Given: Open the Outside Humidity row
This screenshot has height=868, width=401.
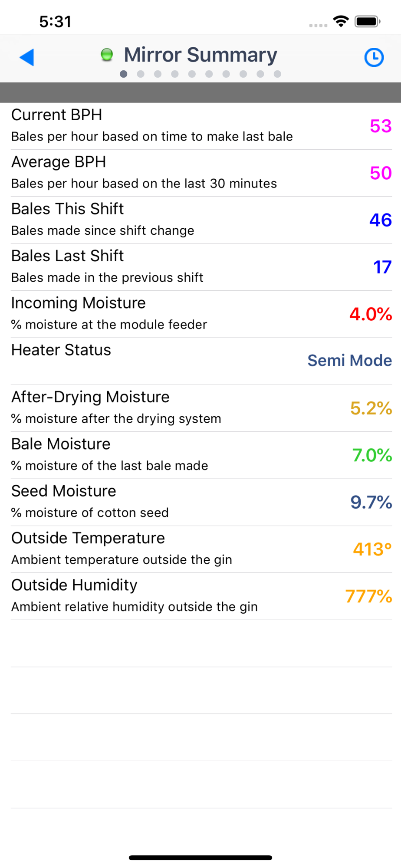Looking at the screenshot, I should click(200, 596).
